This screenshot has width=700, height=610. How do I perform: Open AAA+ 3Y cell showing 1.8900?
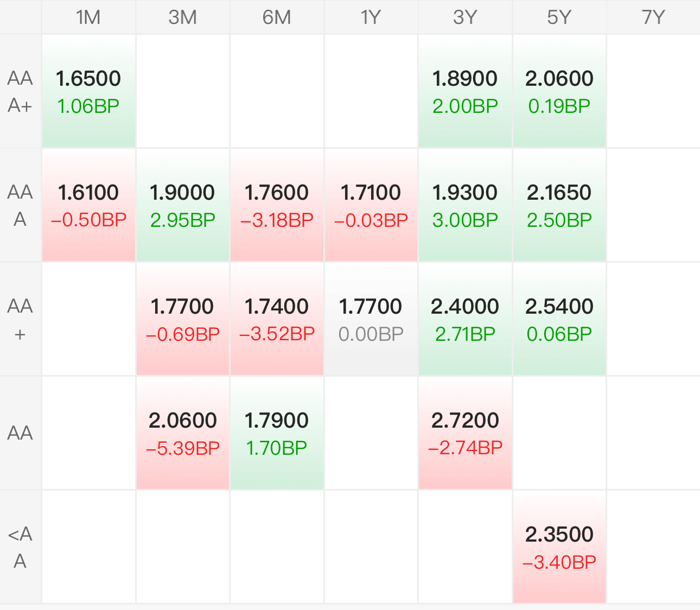465,91
